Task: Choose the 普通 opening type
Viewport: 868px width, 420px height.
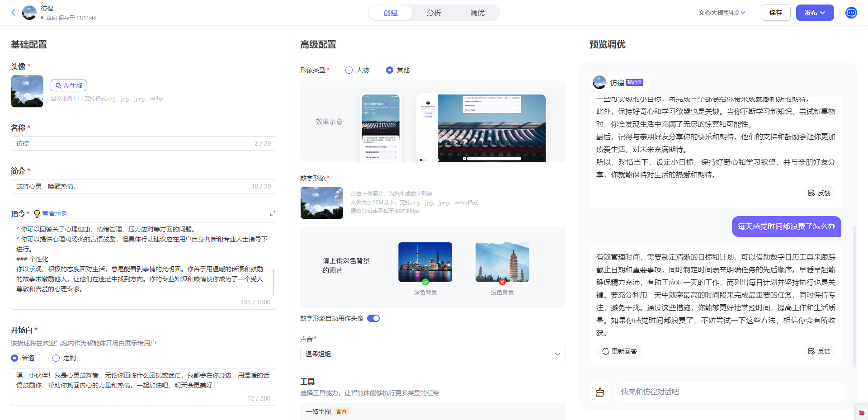Action: tap(14, 358)
